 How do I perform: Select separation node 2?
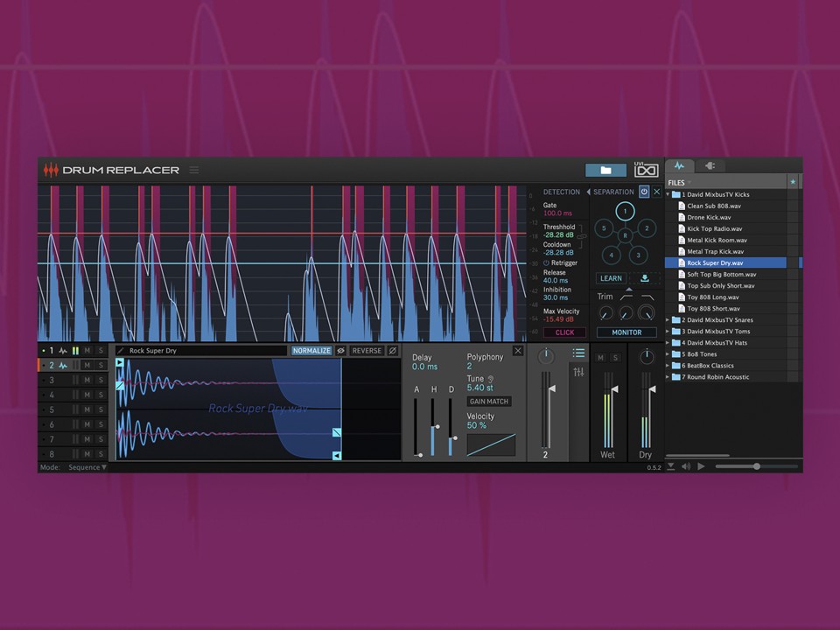(x=647, y=228)
